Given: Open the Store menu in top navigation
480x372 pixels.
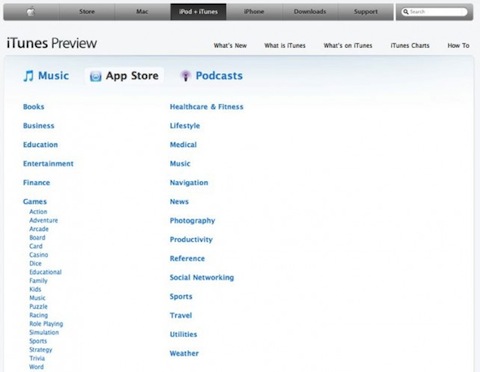Looking at the screenshot, I should (x=87, y=12).
